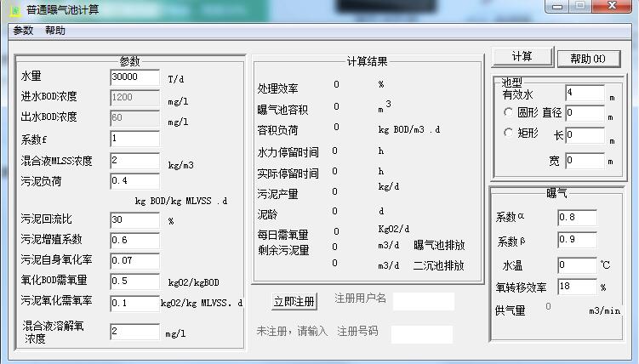Focus the 水量 input field with 30000

[x=135, y=77]
